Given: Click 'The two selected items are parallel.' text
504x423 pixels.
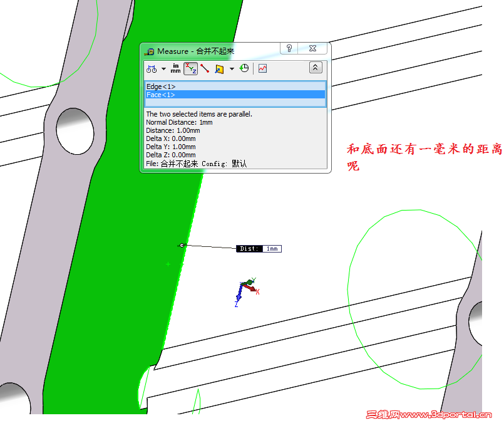Looking at the screenshot, I should (x=199, y=114).
